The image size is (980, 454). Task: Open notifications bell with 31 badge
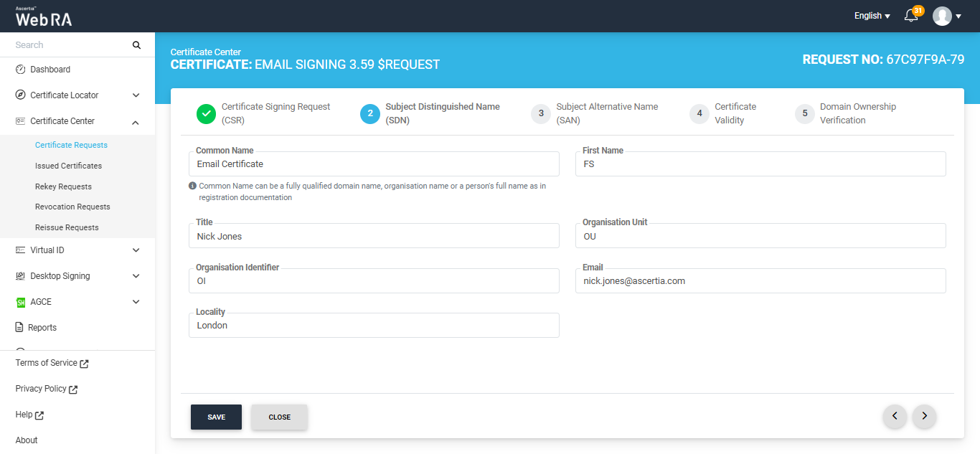pos(913,15)
